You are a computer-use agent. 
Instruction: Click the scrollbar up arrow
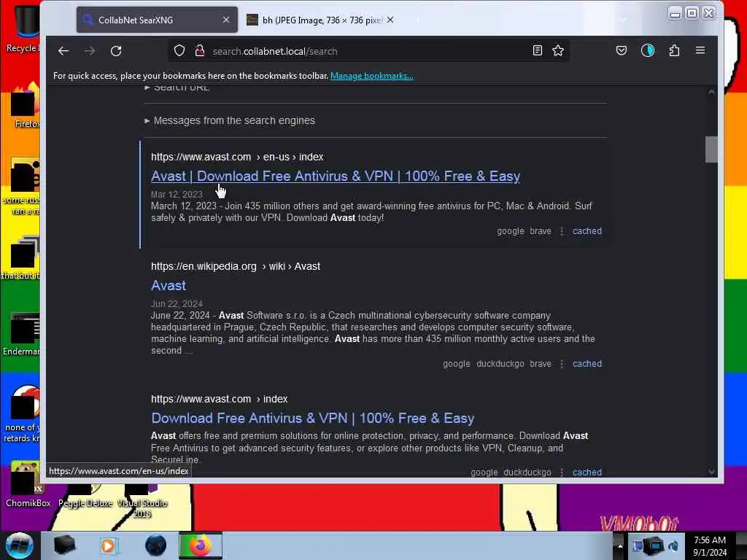[x=711, y=92]
